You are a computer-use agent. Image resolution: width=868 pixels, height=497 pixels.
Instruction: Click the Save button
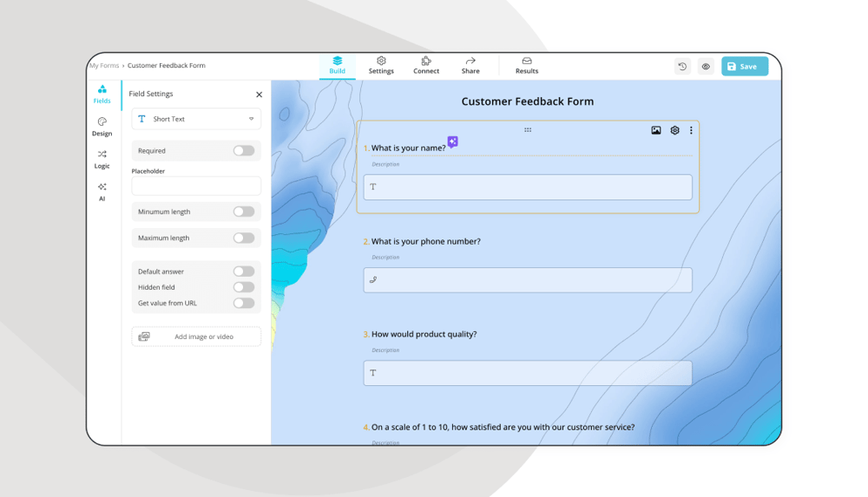(x=744, y=67)
